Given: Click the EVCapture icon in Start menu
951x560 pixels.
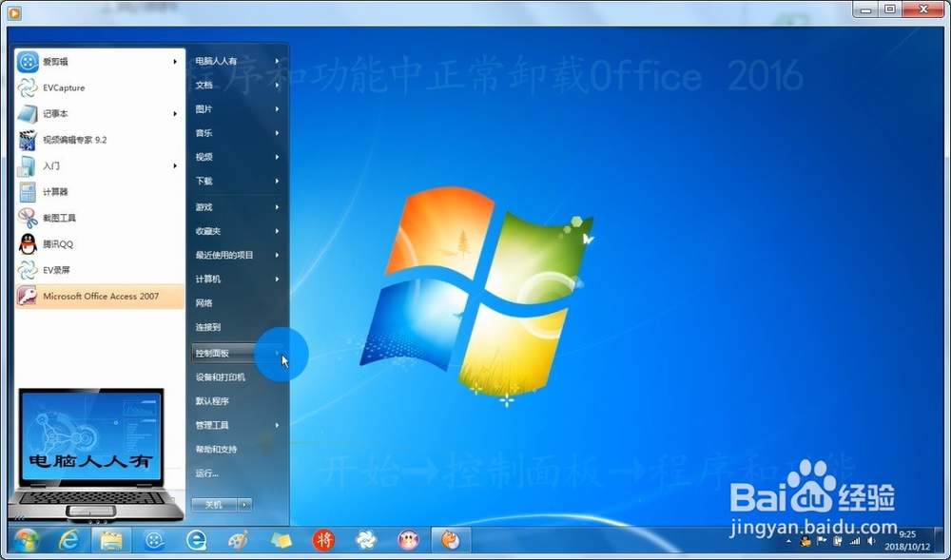Looking at the screenshot, I should 28,87.
